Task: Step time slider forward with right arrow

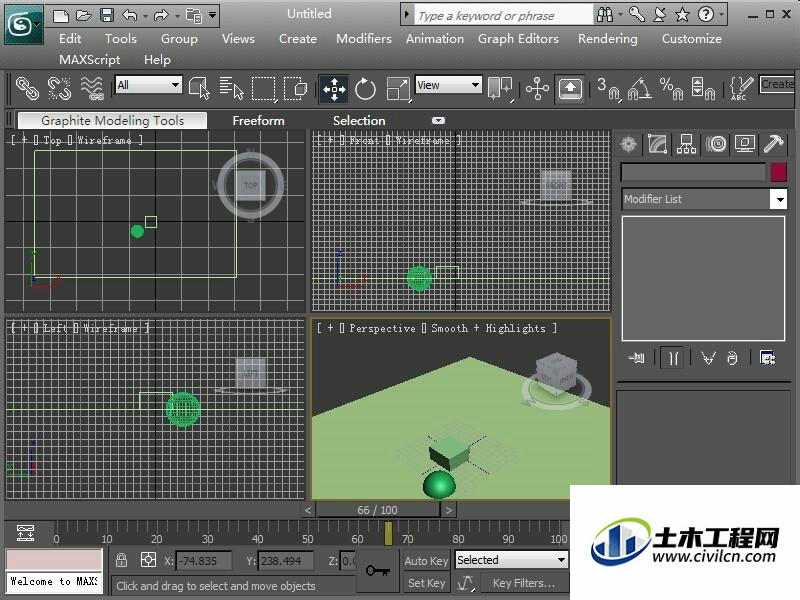Action: pyautogui.click(x=448, y=510)
